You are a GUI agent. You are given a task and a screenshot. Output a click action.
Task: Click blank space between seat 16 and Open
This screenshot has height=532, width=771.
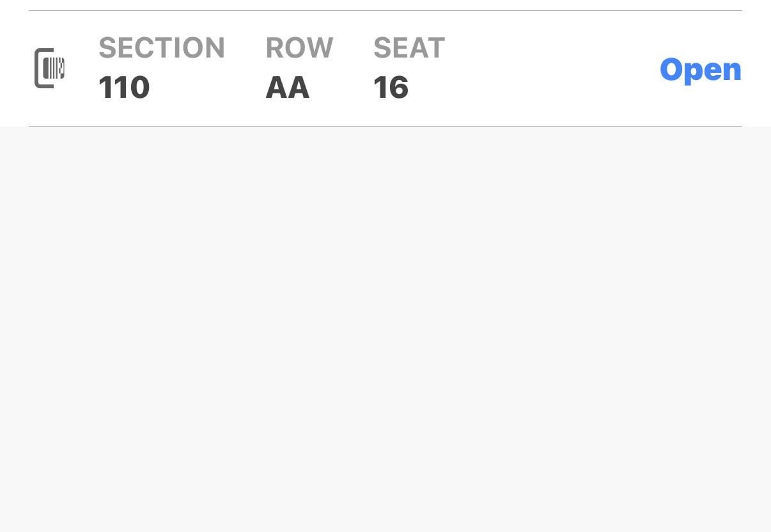[550, 69]
